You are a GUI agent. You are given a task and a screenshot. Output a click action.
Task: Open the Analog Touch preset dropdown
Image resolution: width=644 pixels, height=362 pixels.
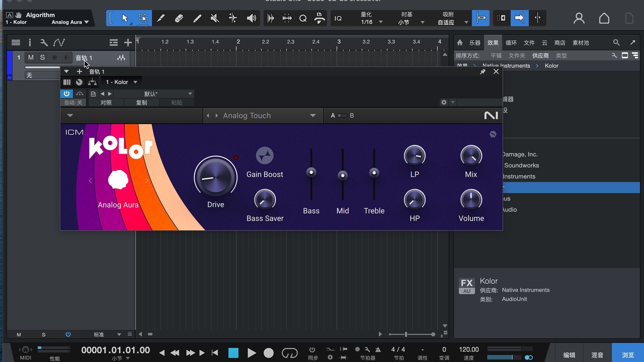tap(313, 116)
